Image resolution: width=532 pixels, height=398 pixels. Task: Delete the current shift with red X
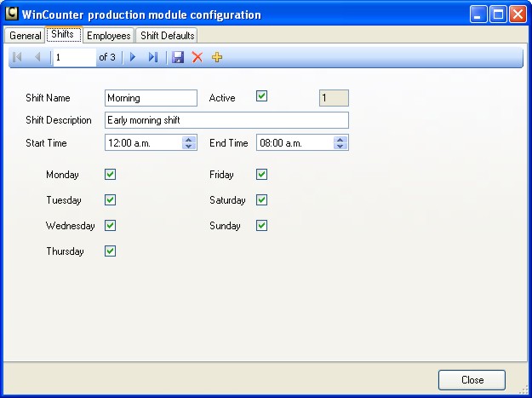pos(197,57)
